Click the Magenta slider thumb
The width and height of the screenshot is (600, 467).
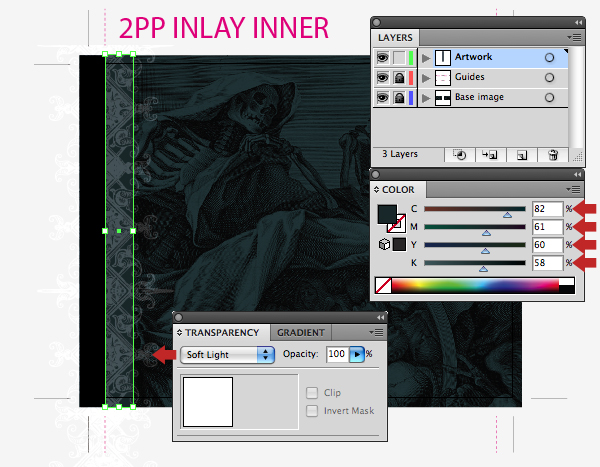coord(486,233)
